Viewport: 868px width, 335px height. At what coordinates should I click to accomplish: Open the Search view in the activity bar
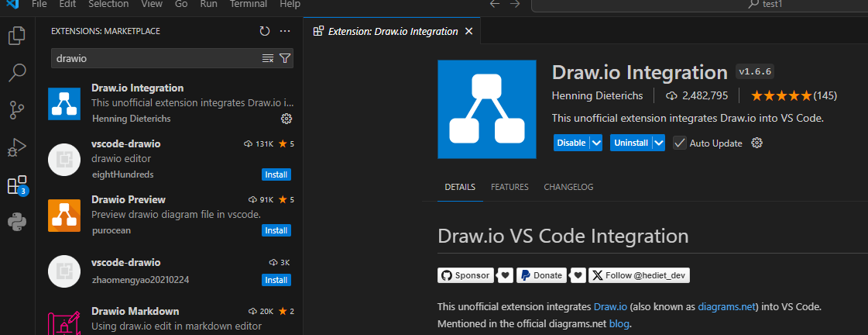[16, 73]
